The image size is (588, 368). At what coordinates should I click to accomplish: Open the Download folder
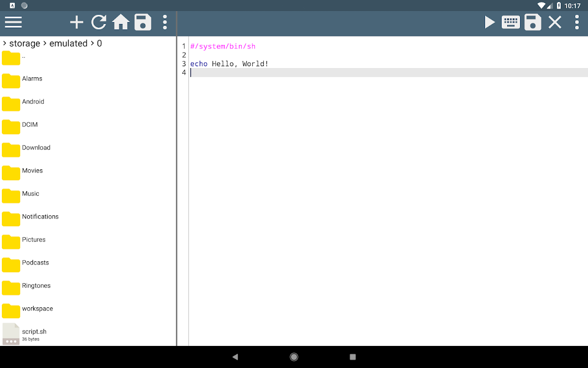pos(88,148)
